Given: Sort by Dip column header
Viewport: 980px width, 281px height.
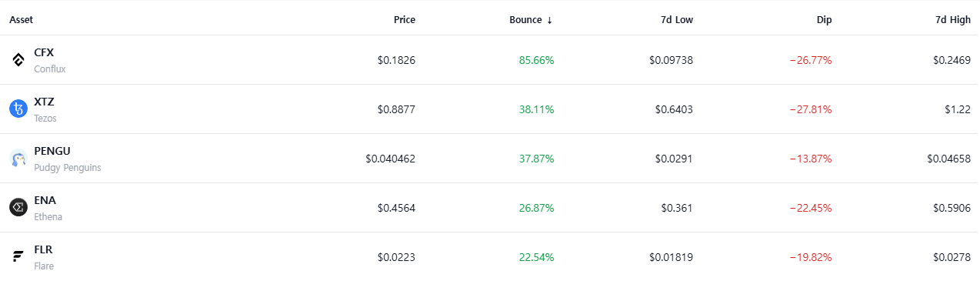Looking at the screenshot, I should tap(824, 20).
